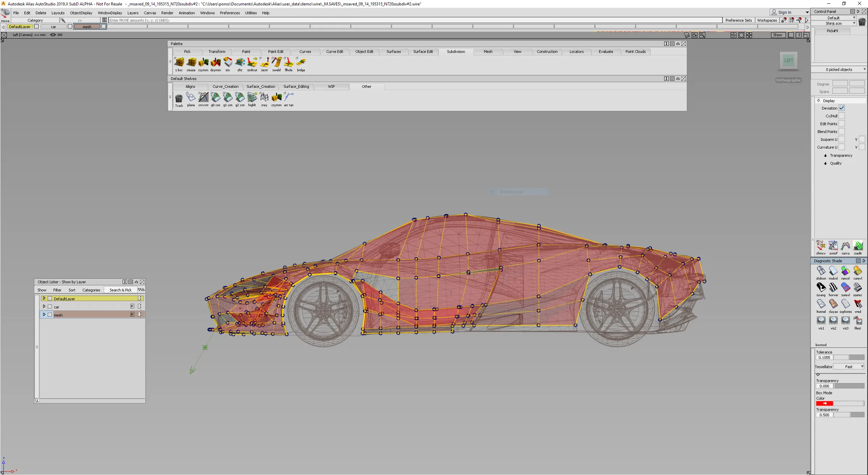Viewport: 868px width, 475px height.
Task: Enable the Cv/Hull display checkbox
Action: pyautogui.click(x=842, y=116)
